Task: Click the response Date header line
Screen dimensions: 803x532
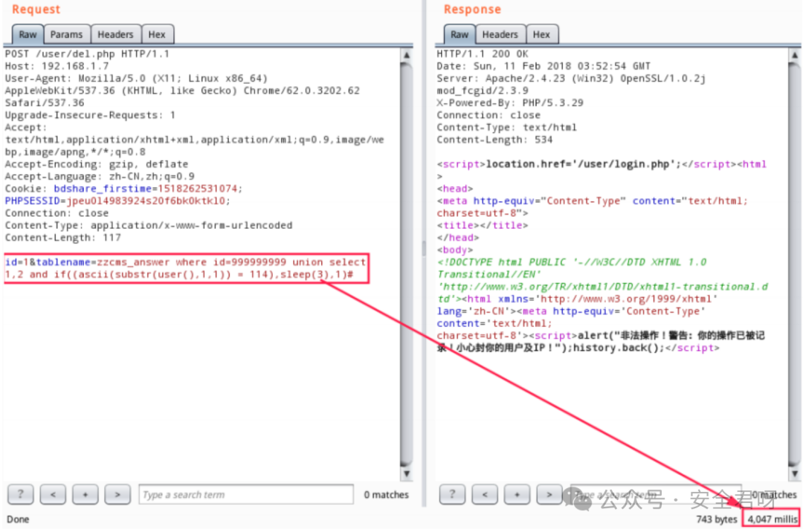Action: click(x=544, y=66)
